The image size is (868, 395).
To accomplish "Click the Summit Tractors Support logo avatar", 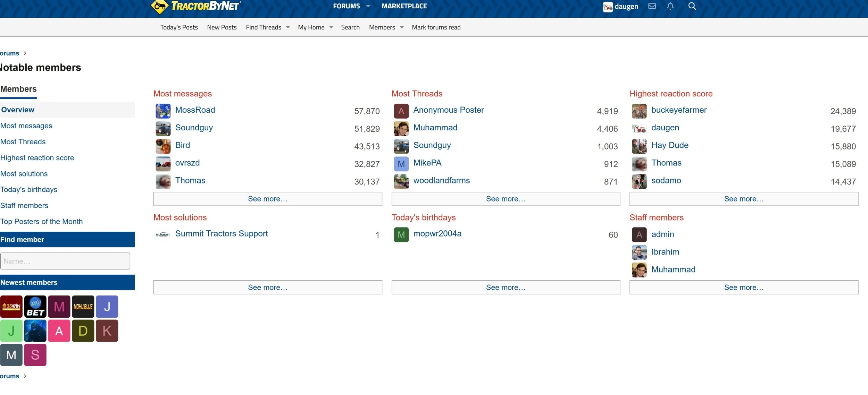I will 163,235.
